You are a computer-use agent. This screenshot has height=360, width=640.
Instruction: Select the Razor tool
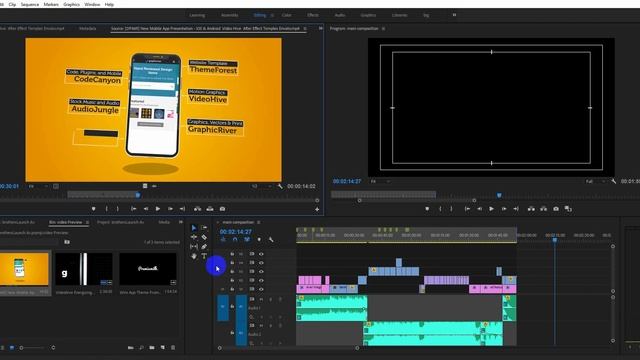(x=204, y=237)
